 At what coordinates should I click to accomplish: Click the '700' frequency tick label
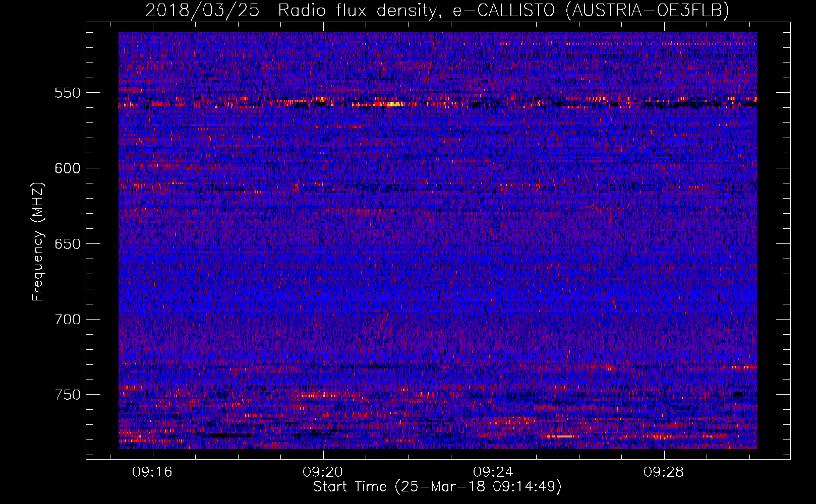[x=68, y=320]
